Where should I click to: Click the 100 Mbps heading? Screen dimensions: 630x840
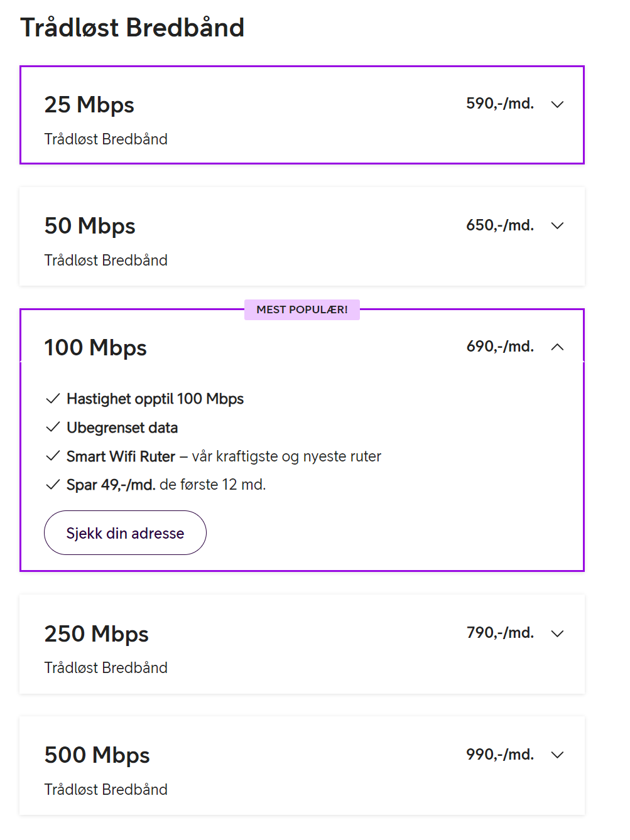[x=95, y=348]
